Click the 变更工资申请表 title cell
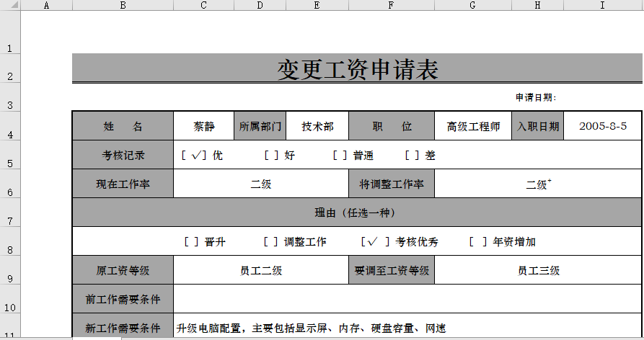This screenshot has width=644, height=340. pos(358,69)
